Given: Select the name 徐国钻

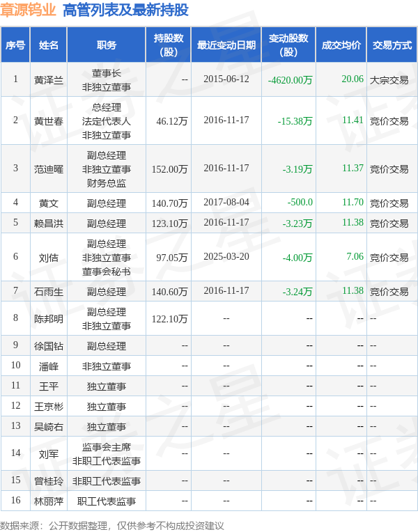Looking at the screenshot, I should point(49,346).
